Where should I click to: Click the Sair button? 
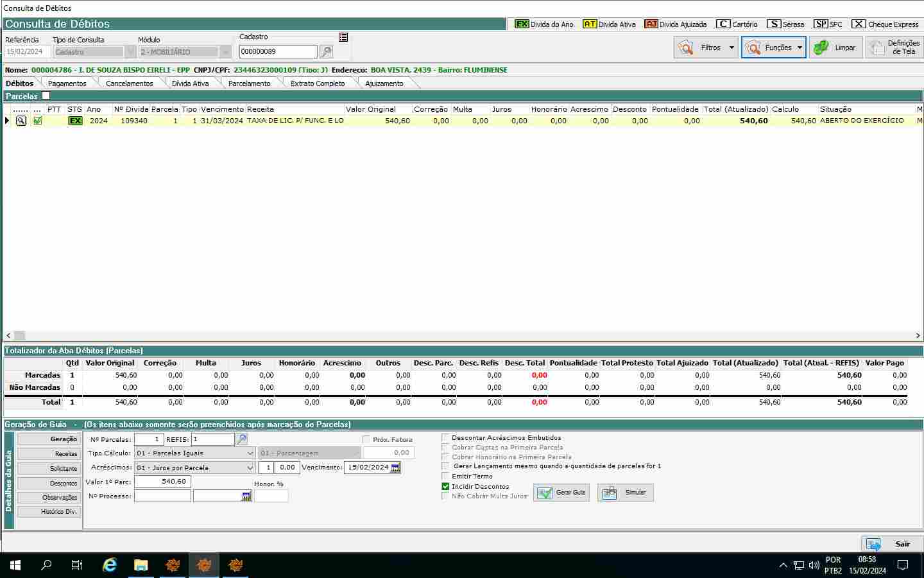coord(892,544)
